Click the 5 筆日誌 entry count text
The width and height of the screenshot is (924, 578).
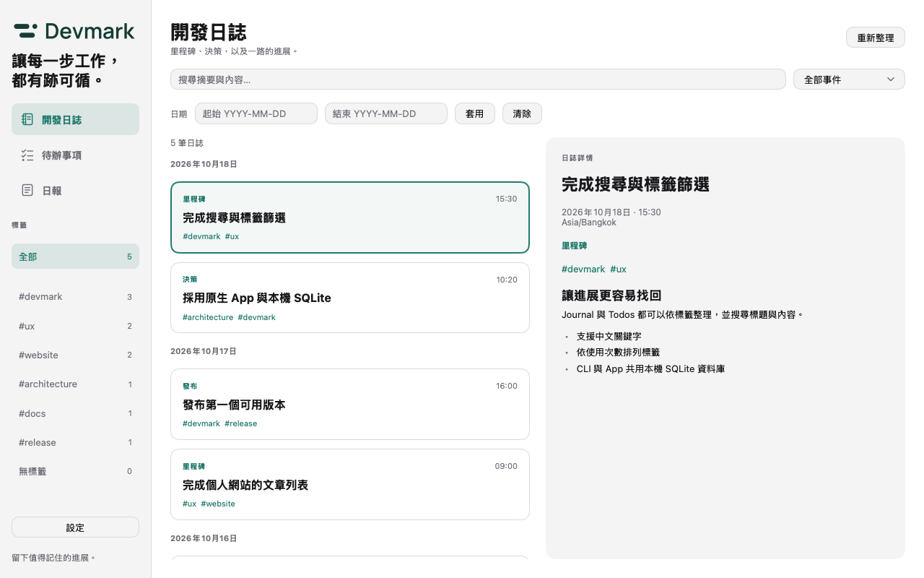pyautogui.click(x=187, y=143)
